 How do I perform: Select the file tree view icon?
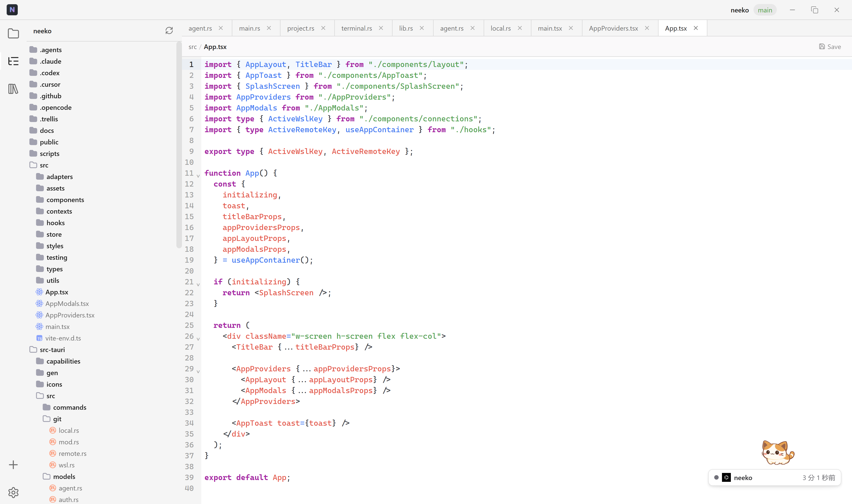[13, 61]
